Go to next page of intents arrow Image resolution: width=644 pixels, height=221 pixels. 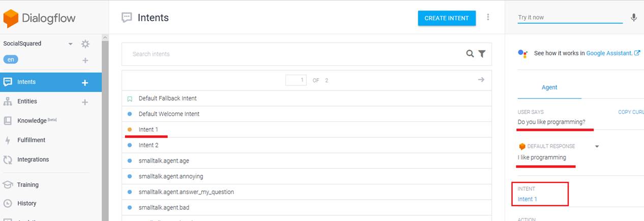pyautogui.click(x=481, y=80)
